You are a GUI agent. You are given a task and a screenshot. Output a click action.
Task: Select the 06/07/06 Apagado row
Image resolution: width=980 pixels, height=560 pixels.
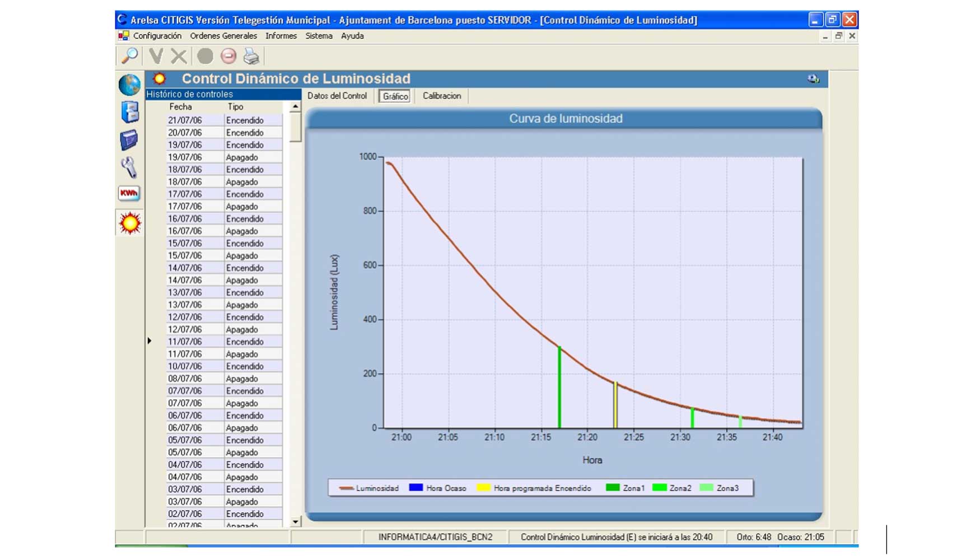[225, 428]
